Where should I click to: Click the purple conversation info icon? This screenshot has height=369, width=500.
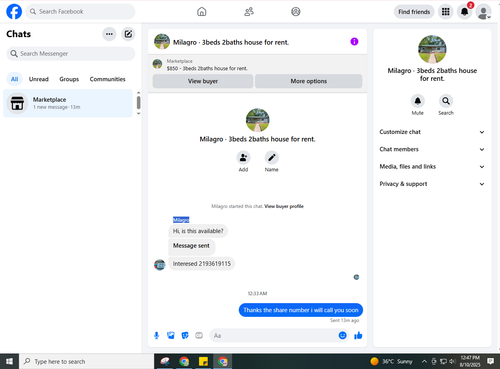pos(354,42)
